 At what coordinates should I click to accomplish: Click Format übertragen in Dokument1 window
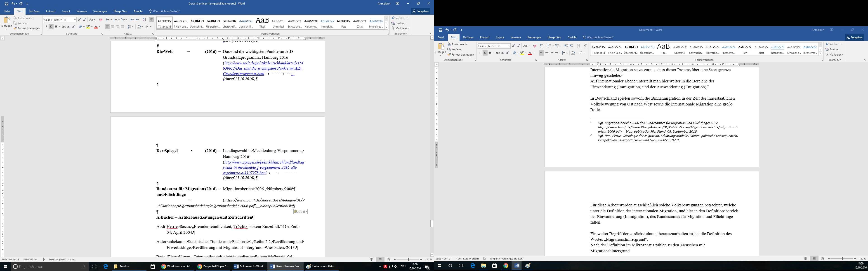(461, 54)
